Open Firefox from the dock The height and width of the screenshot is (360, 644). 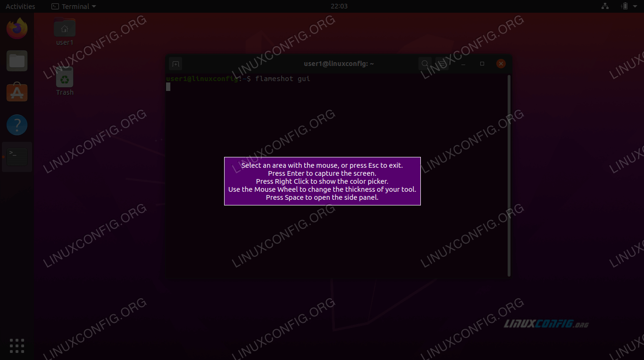pos(17,29)
